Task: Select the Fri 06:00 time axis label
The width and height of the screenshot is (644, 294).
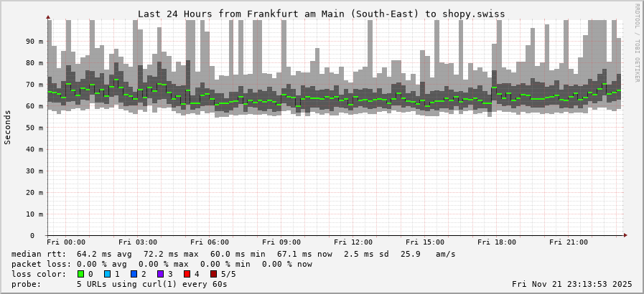Action: coord(210,242)
